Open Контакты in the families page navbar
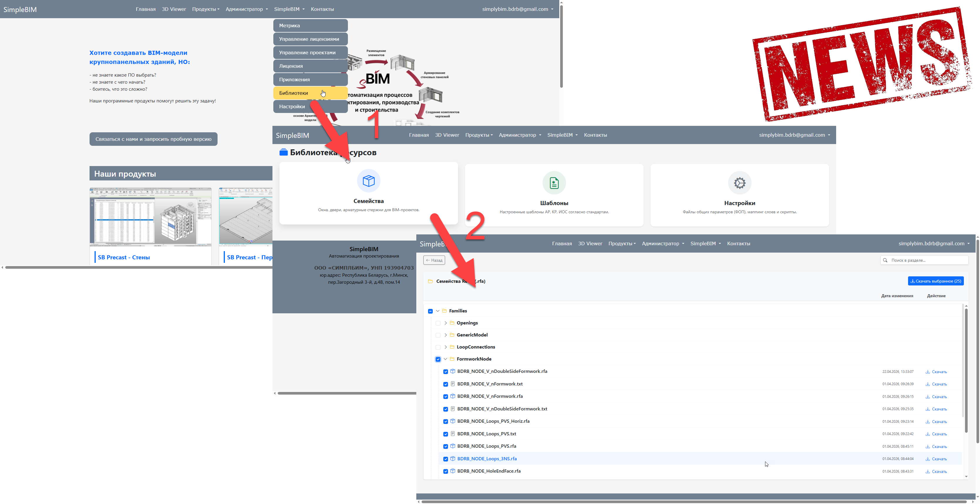980x504 pixels. [x=738, y=243]
